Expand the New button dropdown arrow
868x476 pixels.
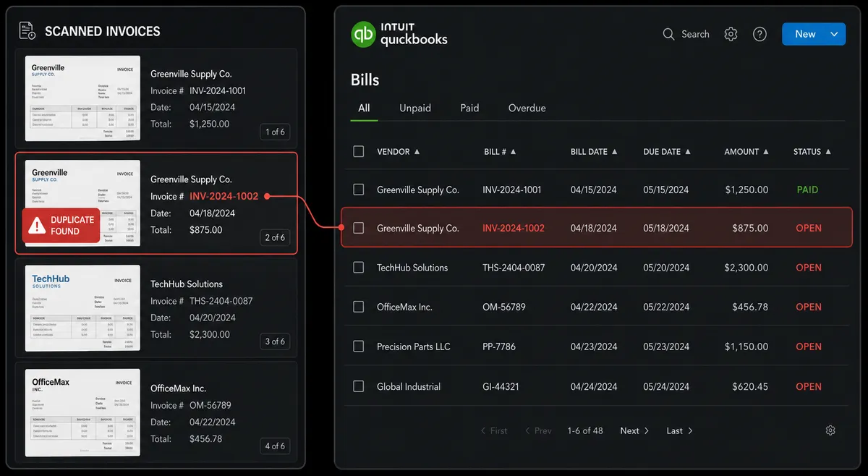(x=834, y=34)
